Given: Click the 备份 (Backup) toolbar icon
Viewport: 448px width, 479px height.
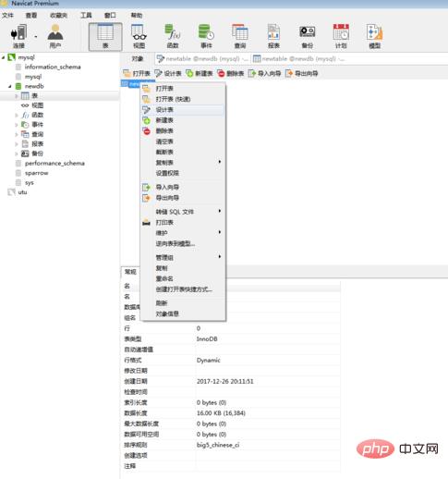Looking at the screenshot, I should pyautogui.click(x=308, y=36).
